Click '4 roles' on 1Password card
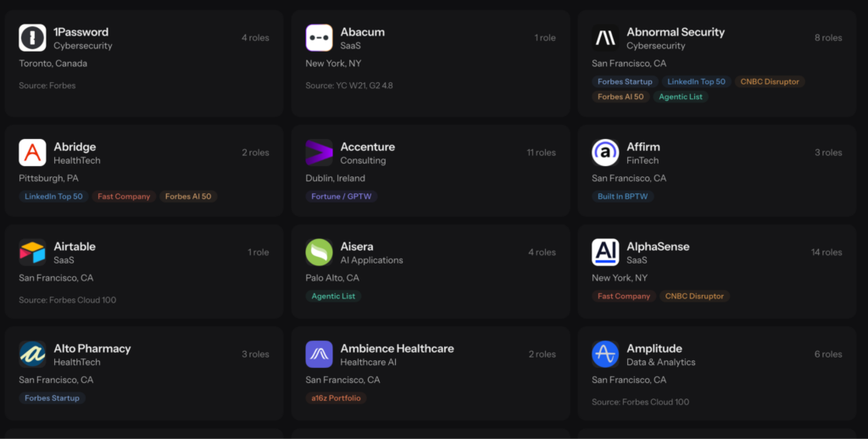 pos(255,37)
